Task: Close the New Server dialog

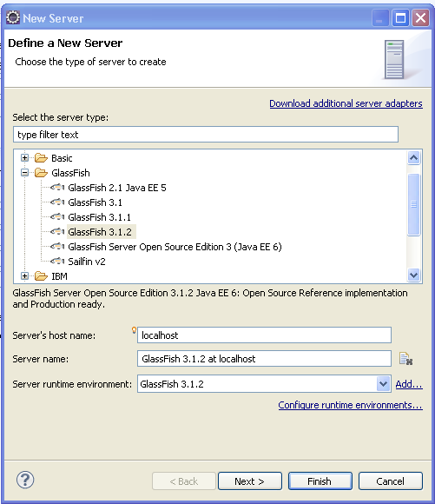Action: (x=420, y=18)
